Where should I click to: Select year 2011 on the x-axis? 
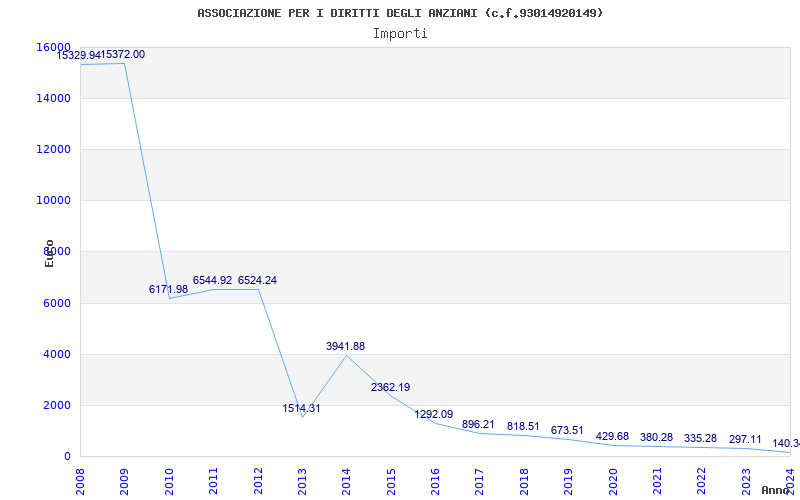[213, 481]
